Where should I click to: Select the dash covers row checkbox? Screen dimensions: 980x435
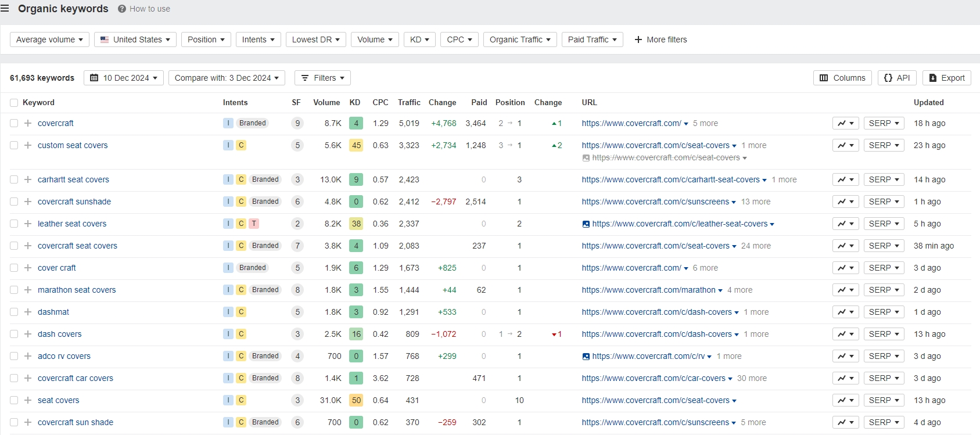point(14,334)
